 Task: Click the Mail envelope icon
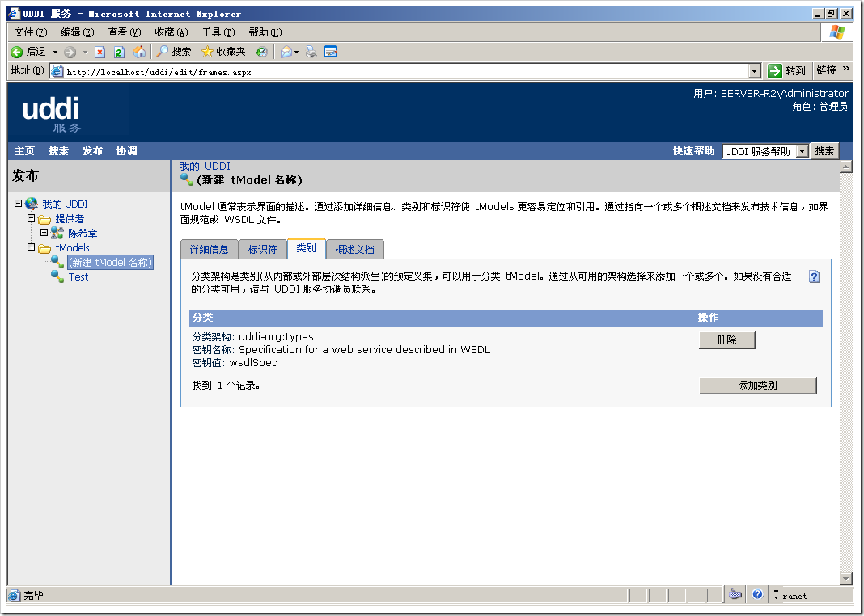click(x=286, y=52)
